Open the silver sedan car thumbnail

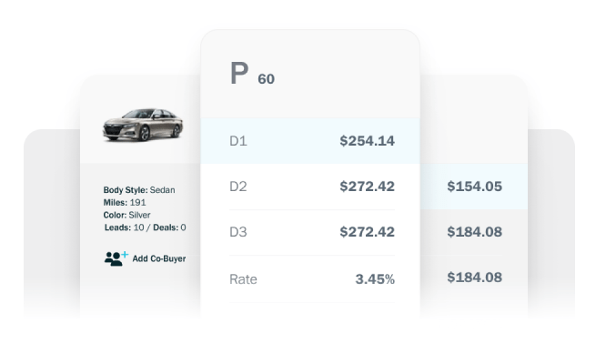(143, 124)
